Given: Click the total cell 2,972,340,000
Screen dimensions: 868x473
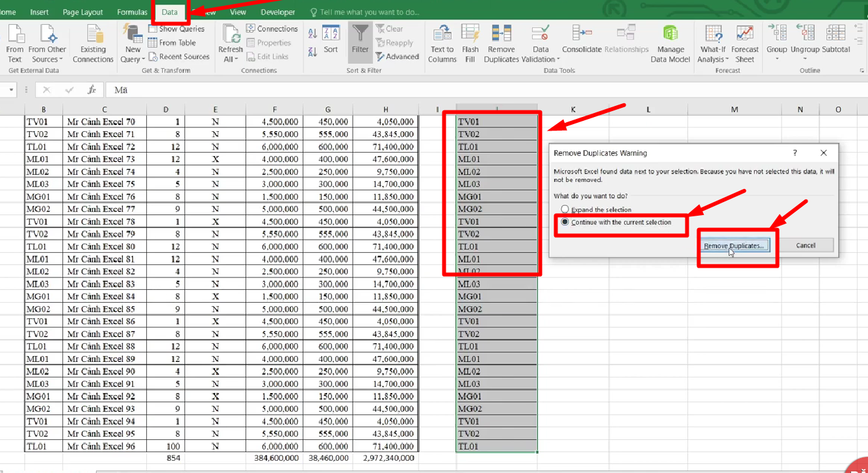Looking at the screenshot, I should (x=385, y=458).
